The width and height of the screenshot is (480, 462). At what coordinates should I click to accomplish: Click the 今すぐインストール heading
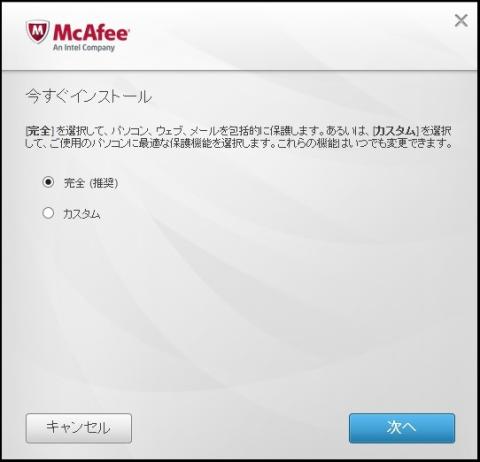pyautogui.click(x=89, y=96)
